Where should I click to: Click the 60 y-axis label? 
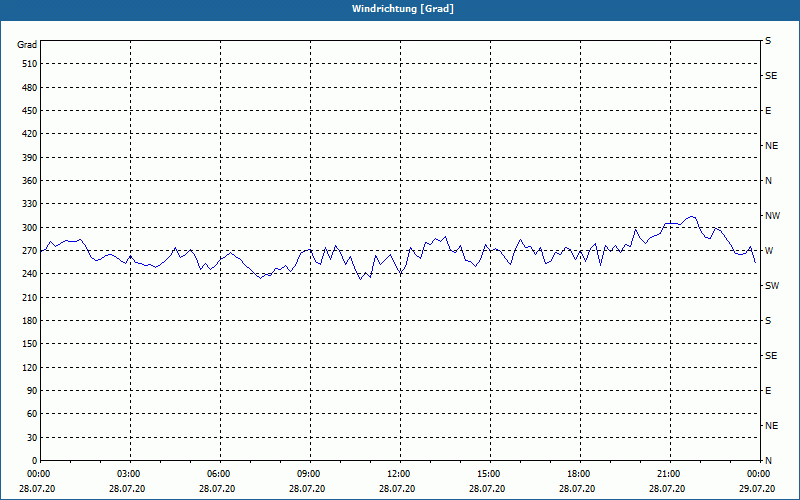pyautogui.click(x=32, y=414)
